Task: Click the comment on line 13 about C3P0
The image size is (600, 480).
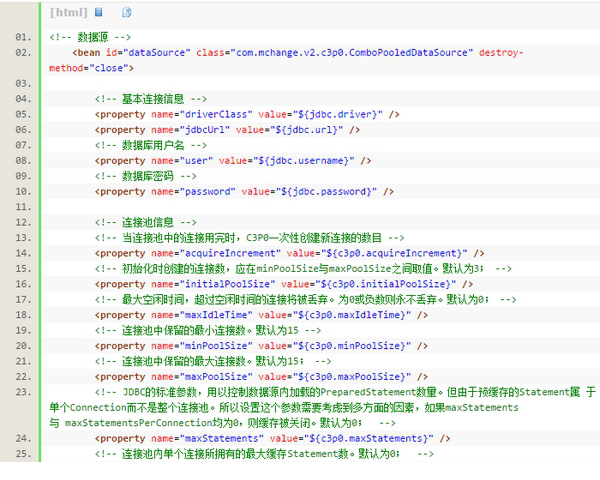Action: pyautogui.click(x=249, y=238)
